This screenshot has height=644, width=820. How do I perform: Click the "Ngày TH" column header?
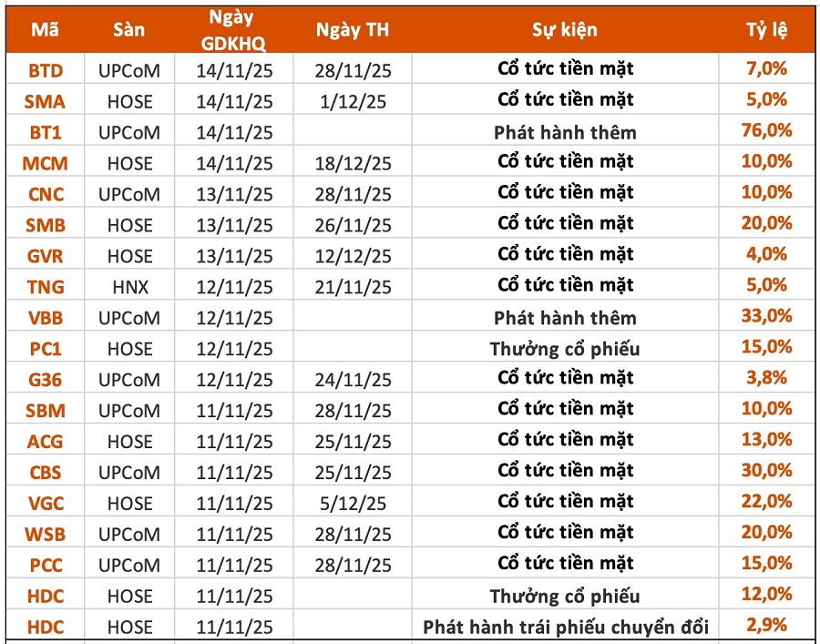point(353,29)
